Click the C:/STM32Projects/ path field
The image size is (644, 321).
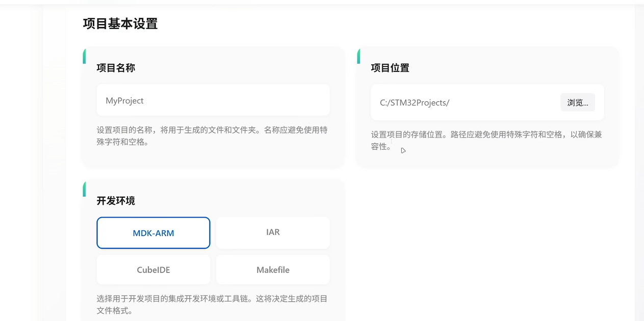click(459, 102)
